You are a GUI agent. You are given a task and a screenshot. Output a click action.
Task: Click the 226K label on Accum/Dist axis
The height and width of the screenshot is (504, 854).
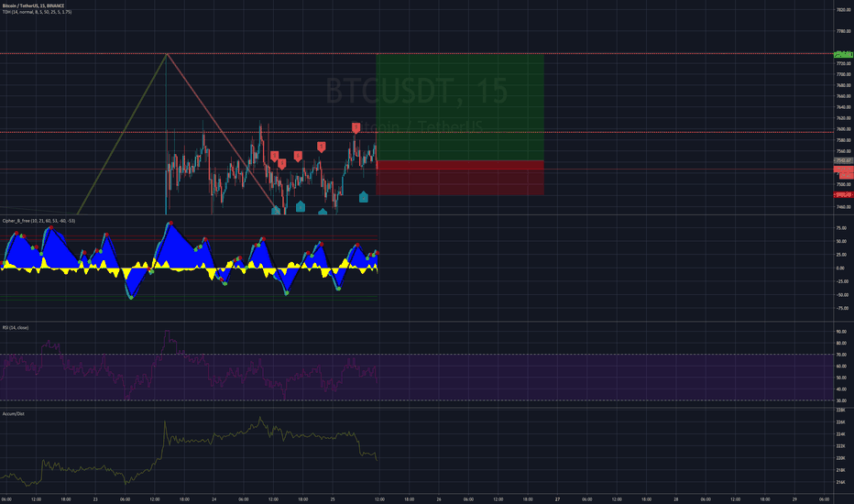click(x=840, y=422)
